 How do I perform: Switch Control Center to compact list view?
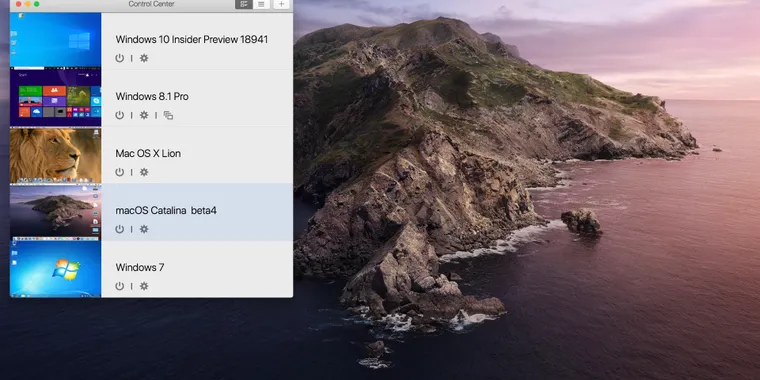(261, 4)
